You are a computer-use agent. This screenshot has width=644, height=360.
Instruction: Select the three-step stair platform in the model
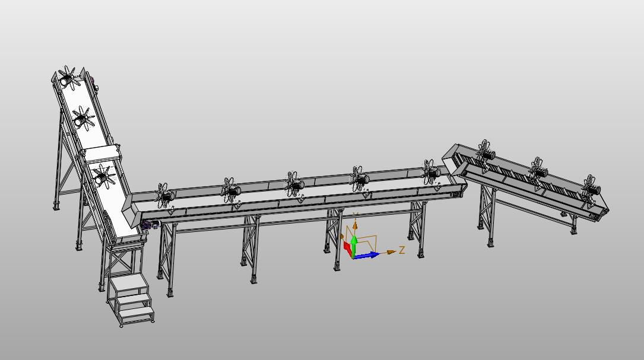click(130, 300)
